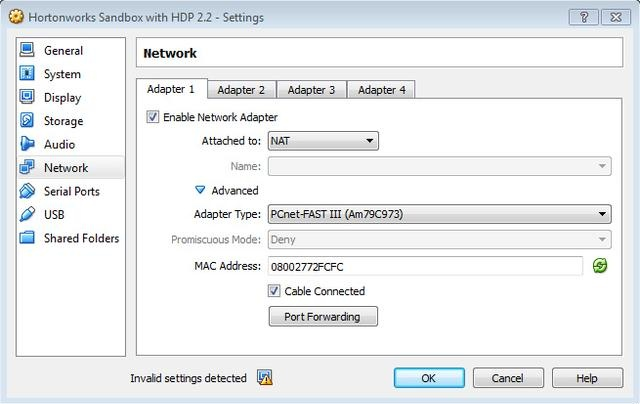Open General settings icon in sidebar

coord(27,51)
